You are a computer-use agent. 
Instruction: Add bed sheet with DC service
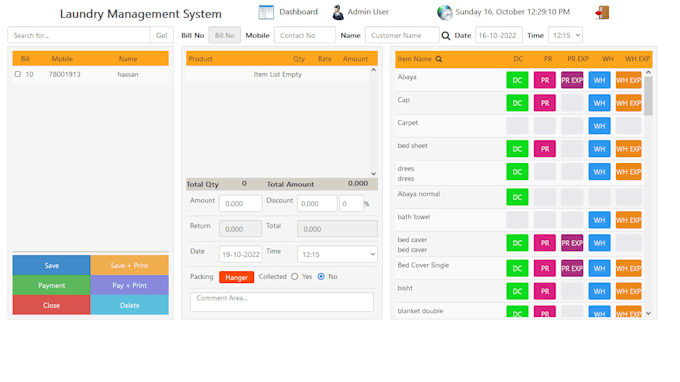[517, 149]
